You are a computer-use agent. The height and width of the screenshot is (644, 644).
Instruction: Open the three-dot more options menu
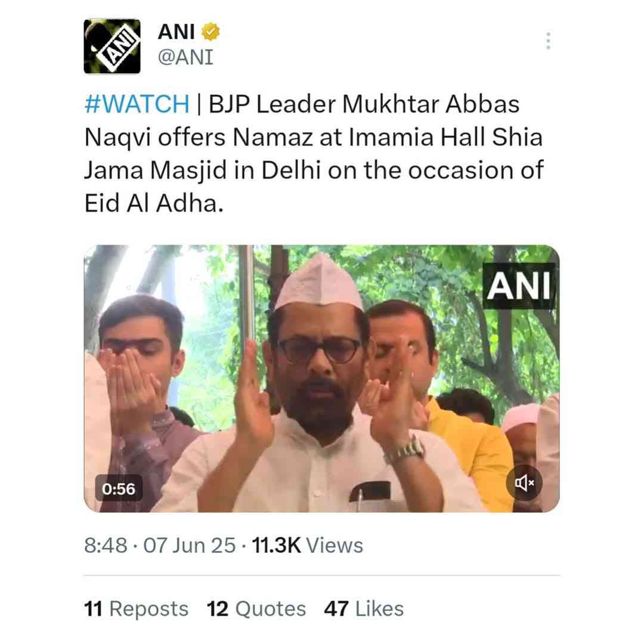(548, 41)
